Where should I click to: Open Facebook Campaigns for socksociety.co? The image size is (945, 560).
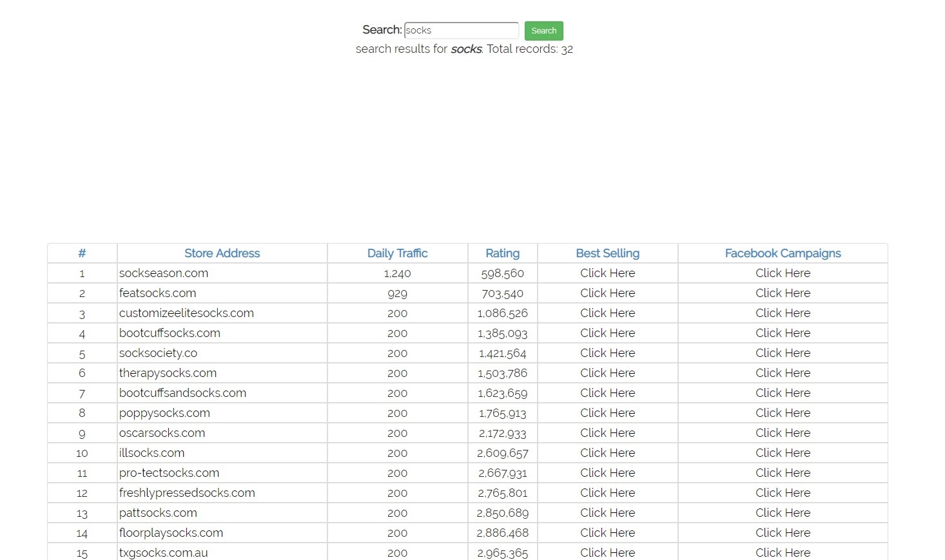[783, 352]
